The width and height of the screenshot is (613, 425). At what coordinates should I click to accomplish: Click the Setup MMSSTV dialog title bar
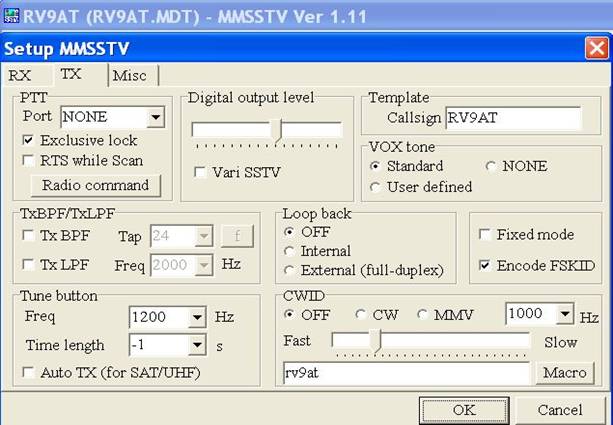[293, 48]
